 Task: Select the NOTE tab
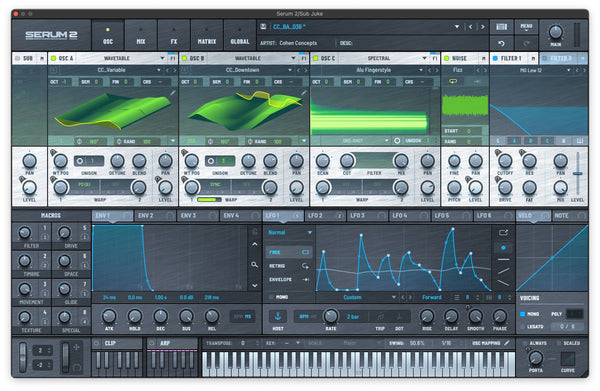[569, 216]
